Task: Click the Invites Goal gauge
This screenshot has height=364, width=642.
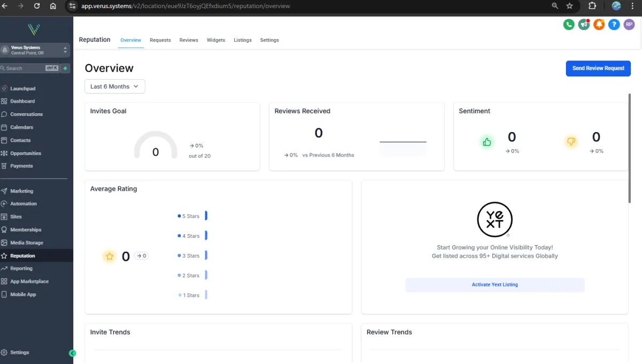Action: point(155,145)
